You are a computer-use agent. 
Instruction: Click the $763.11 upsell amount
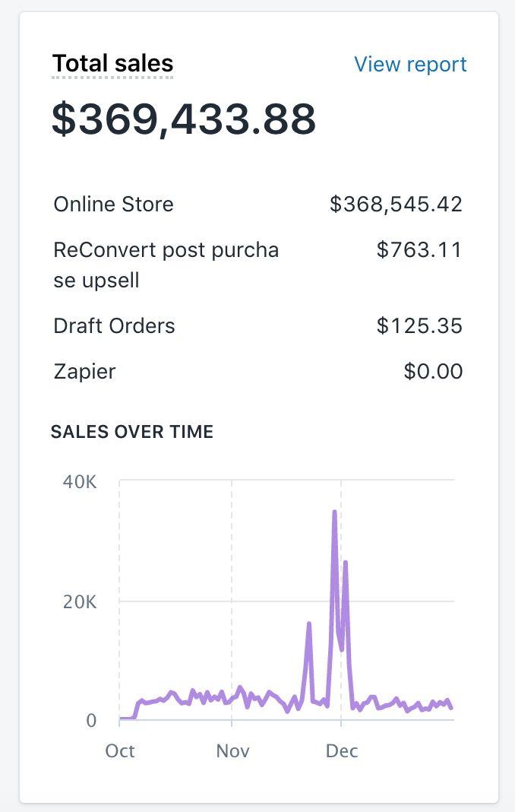[419, 249]
